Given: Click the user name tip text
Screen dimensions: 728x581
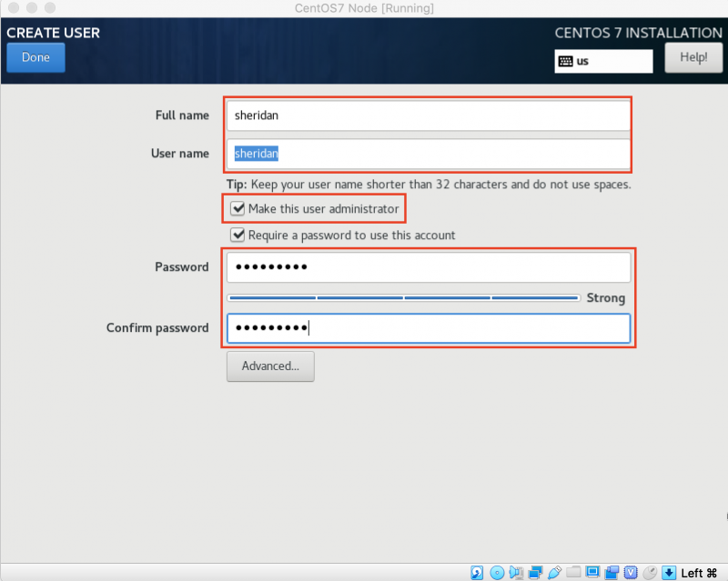Looking at the screenshot, I should pos(429,185).
